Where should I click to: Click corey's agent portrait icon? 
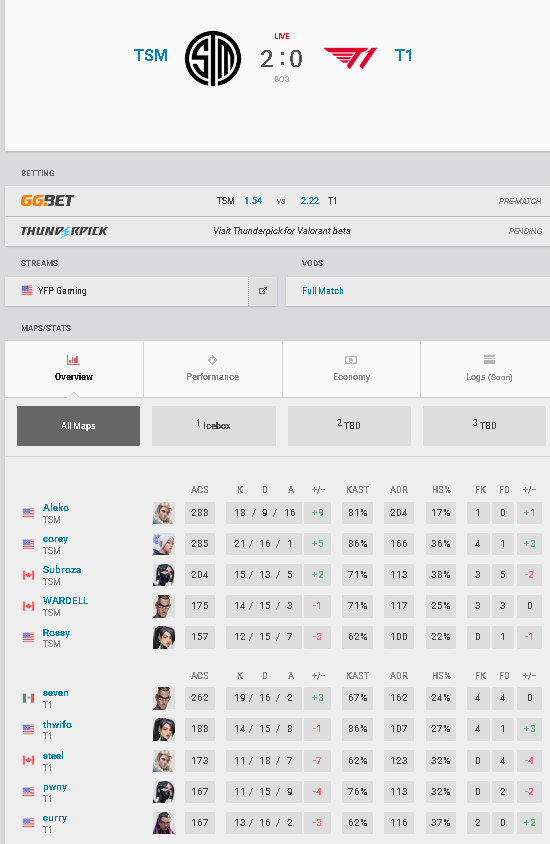164,544
